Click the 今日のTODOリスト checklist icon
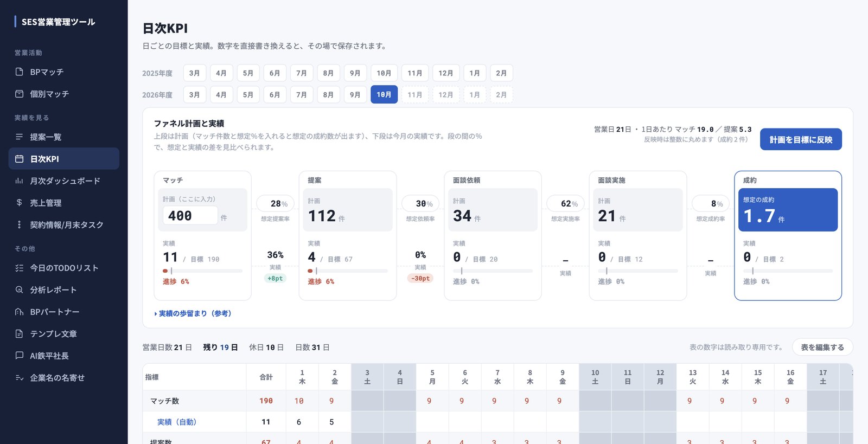Image resolution: width=868 pixels, height=444 pixels. [20, 268]
